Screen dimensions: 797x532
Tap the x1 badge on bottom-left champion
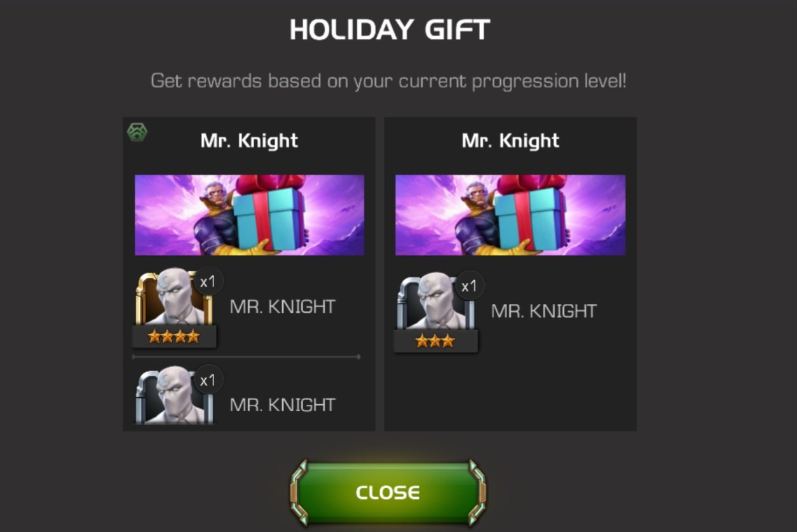point(208,380)
